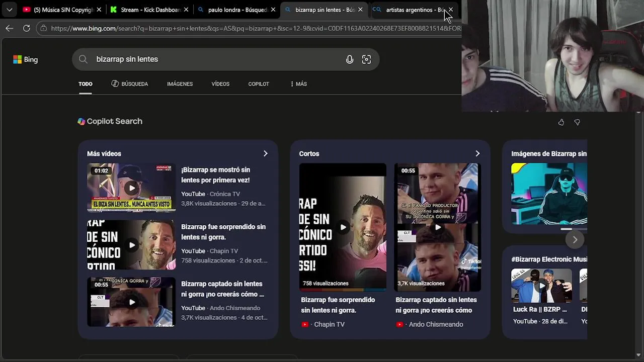Play the Messi short with 758 visualizaciones
644x362 pixels.
(343, 227)
